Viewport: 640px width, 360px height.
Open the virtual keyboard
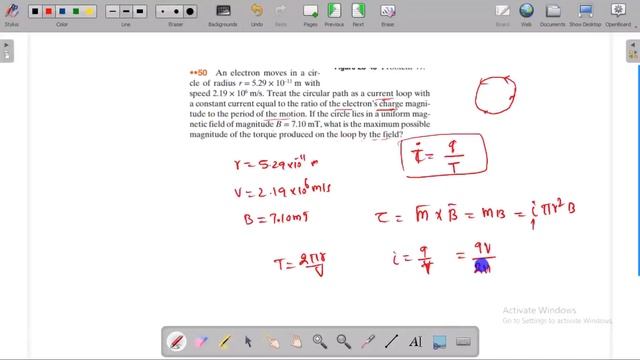(463, 342)
